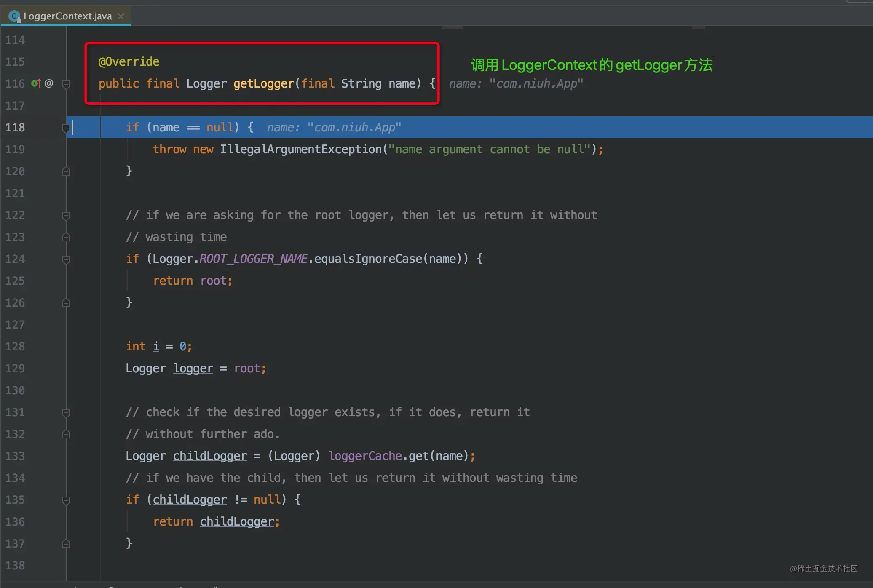Collapse the getLogger method fold at line 116
Viewport: 873px width, 588px height.
(66, 84)
